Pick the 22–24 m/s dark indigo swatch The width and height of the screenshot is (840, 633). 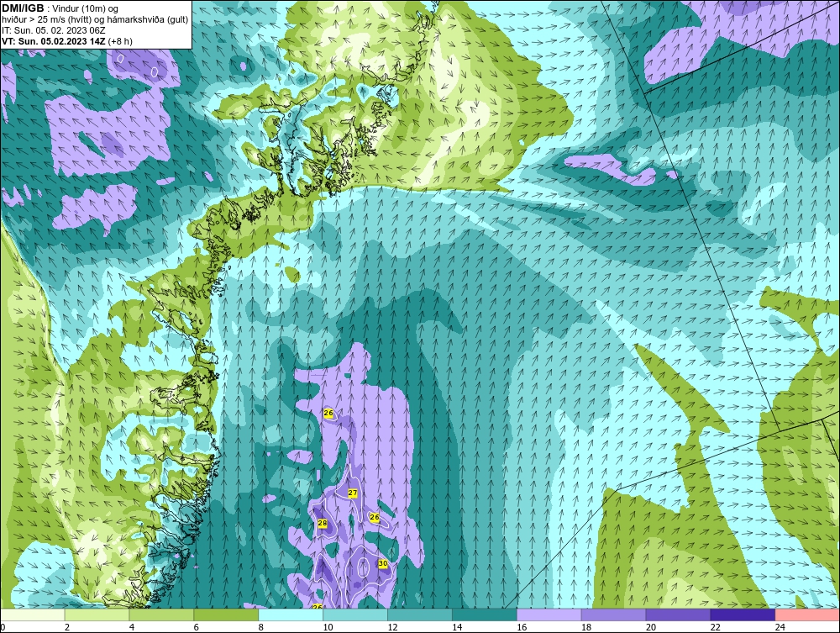(743, 615)
